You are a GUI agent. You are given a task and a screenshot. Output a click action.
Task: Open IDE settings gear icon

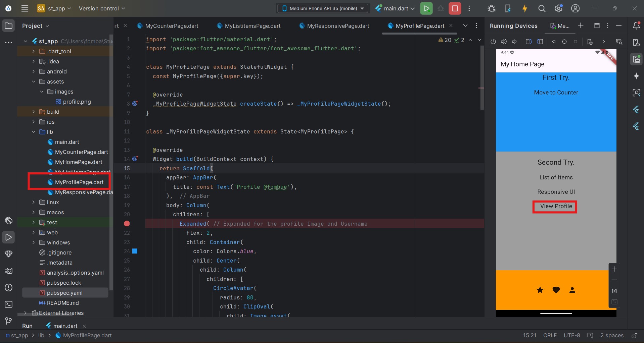(x=558, y=8)
